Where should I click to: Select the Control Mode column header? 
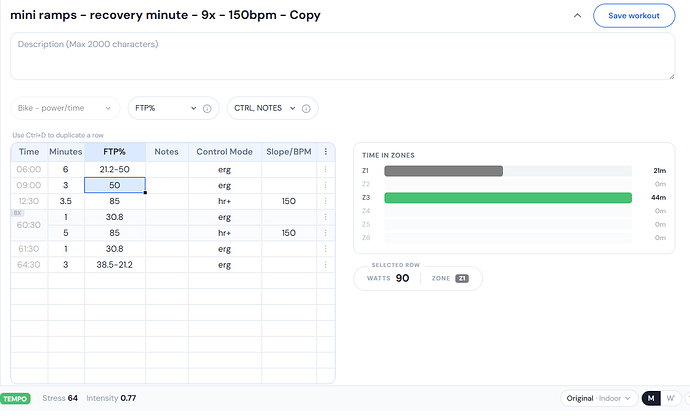click(224, 152)
